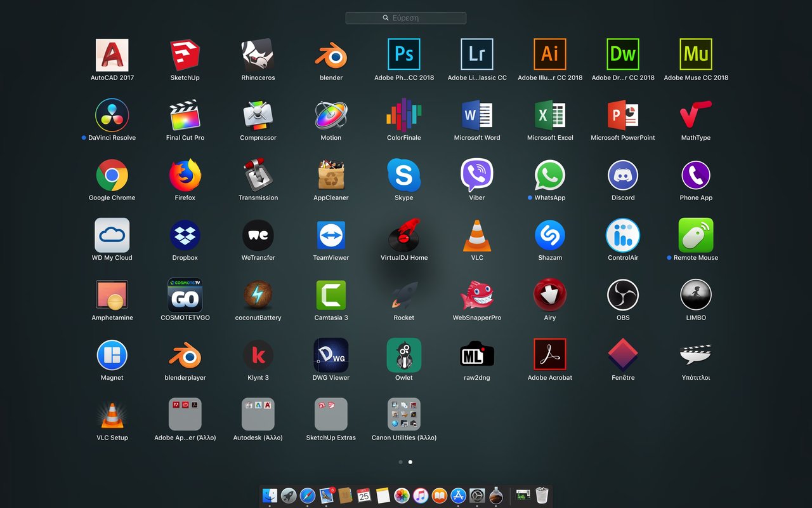Launch WebSnapperPro
This screenshot has width=812, height=508.
[x=477, y=295]
